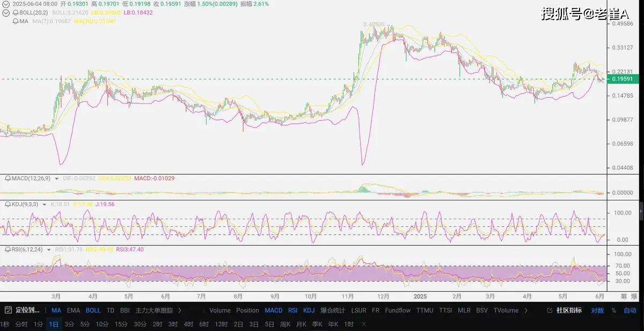Switch to the 5分 timeframe
This screenshot has height=331, width=644.
tap(85, 324)
